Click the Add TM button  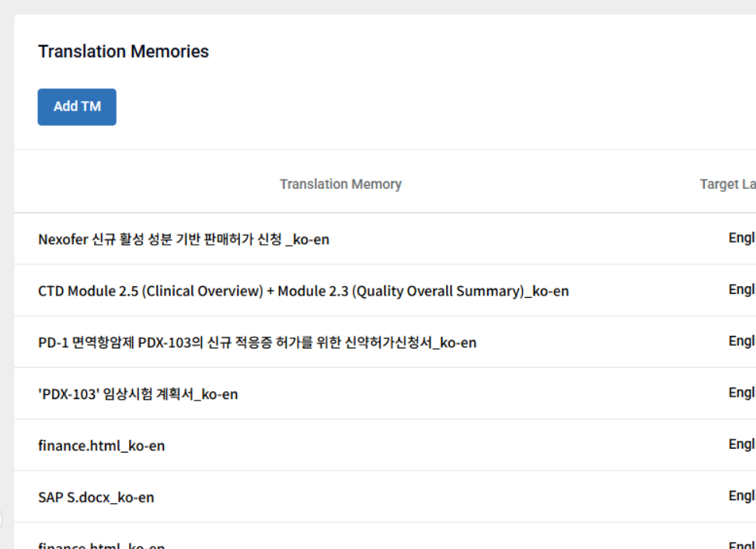[76, 107]
